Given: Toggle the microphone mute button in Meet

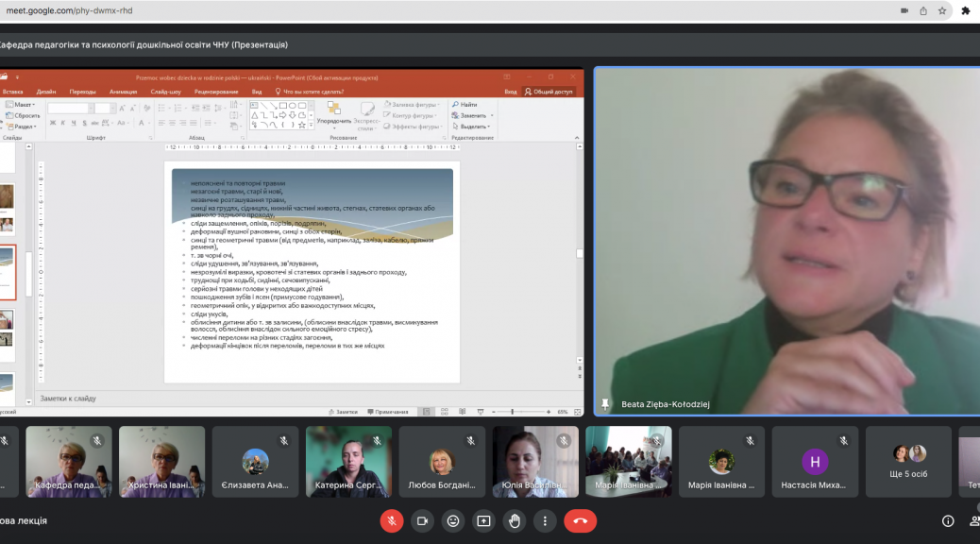Looking at the screenshot, I should coord(392,521).
